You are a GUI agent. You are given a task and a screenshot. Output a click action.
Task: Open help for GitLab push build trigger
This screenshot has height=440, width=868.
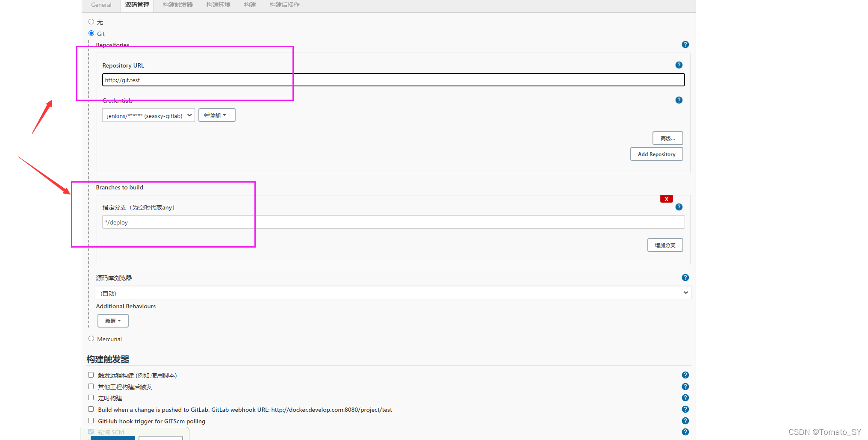coord(685,409)
